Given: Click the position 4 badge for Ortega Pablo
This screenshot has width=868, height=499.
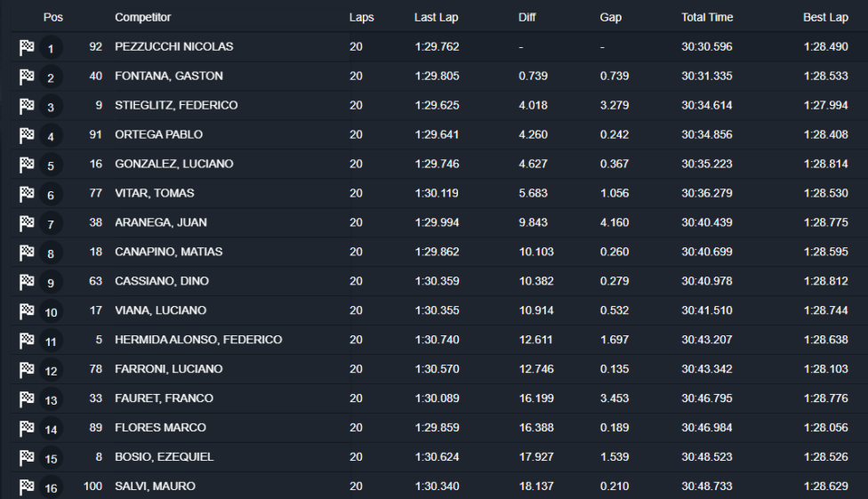Looking at the screenshot, I should (x=51, y=136).
